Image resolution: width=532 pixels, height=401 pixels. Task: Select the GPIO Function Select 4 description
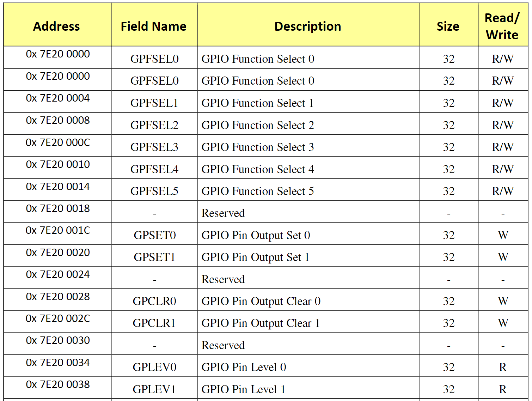tap(258, 169)
